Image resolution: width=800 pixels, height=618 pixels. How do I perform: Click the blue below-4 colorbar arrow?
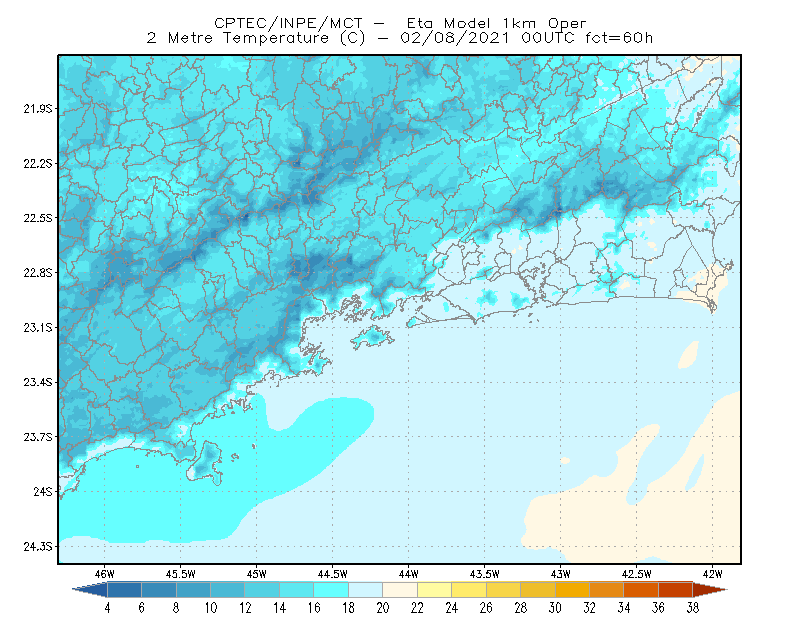(91, 590)
